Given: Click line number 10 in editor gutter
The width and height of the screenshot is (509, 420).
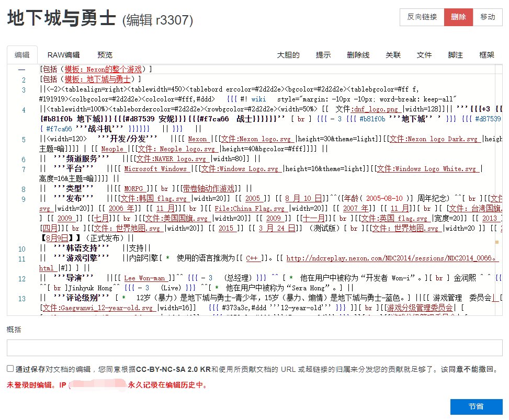Looking at the screenshot, I should point(22,249).
